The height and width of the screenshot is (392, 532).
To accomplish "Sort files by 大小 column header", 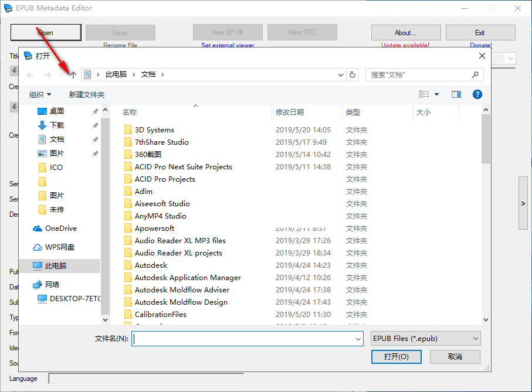I will click(423, 112).
